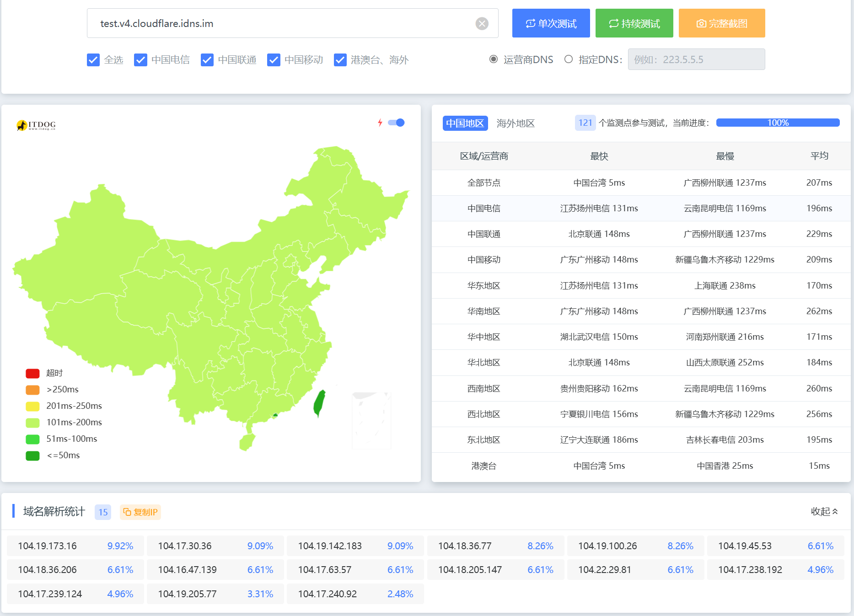Click the 复制IP copy button

tap(140, 512)
